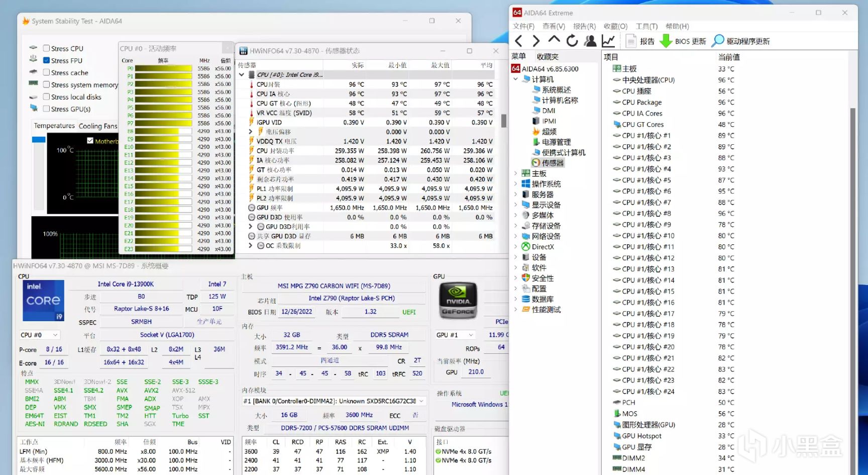
Task: Expand the OC 系数限制 sensor row
Action: click(251, 246)
